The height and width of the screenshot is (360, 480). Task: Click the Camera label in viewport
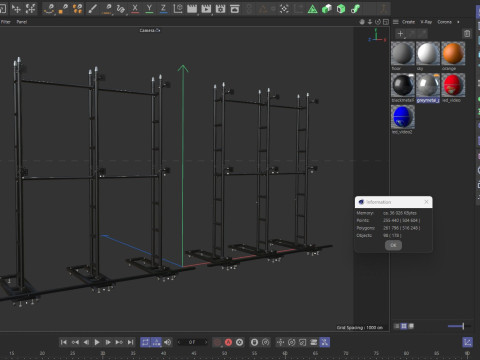[x=150, y=30]
